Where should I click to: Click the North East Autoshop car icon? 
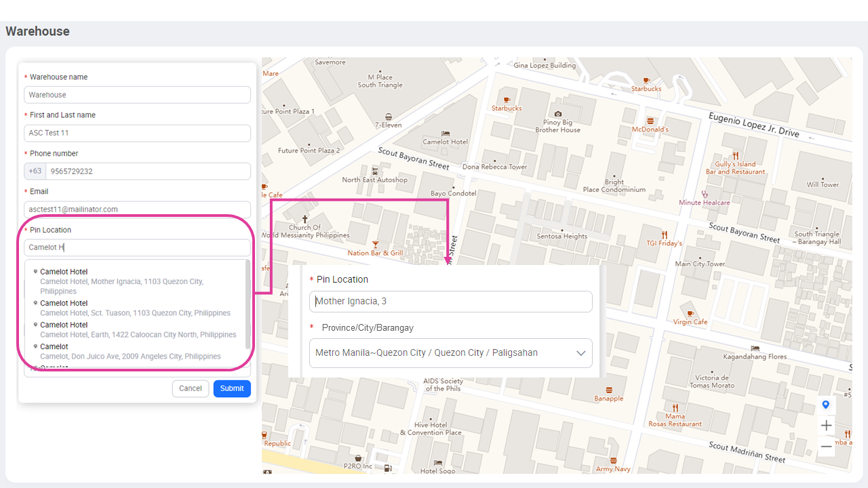tap(375, 171)
